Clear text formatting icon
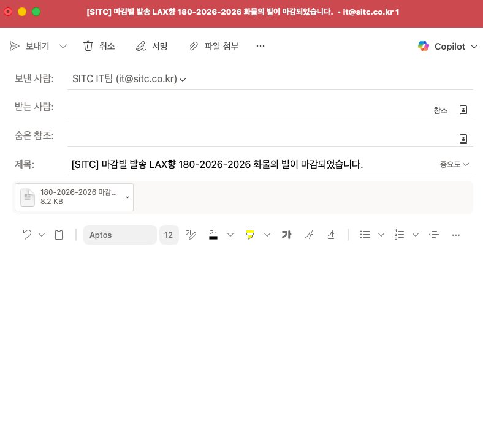This screenshot has width=483, height=448. [191, 235]
